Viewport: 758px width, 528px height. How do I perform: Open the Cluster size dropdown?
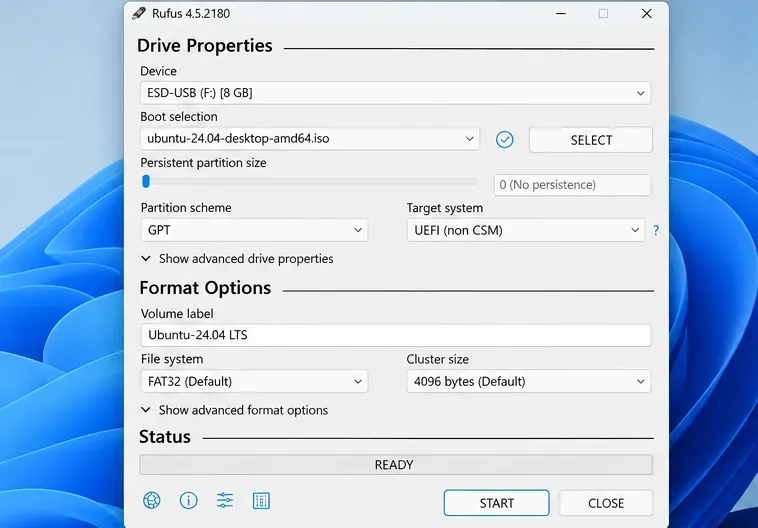[x=528, y=381]
